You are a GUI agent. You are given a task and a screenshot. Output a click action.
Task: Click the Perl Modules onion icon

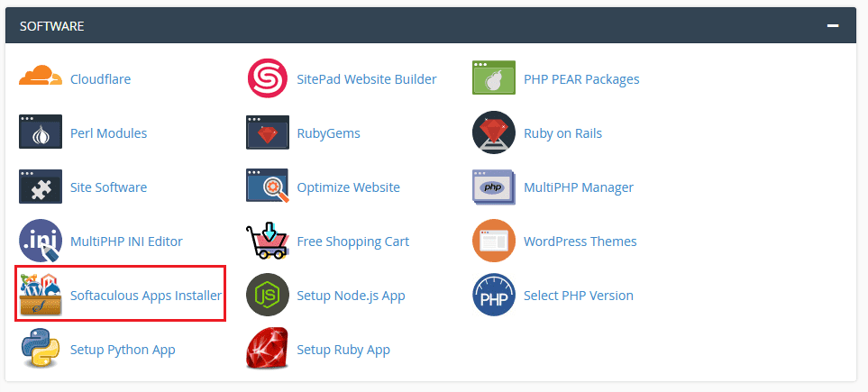click(41, 132)
